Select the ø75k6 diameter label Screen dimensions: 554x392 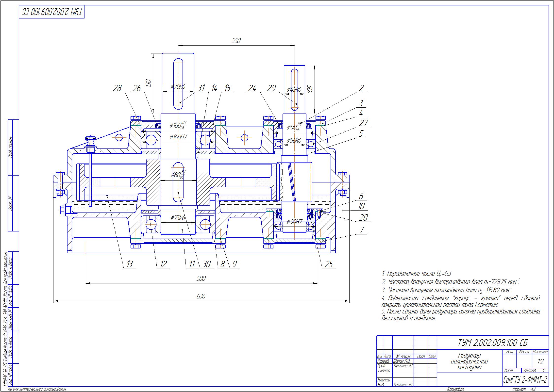pyautogui.click(x=178, y=218)
